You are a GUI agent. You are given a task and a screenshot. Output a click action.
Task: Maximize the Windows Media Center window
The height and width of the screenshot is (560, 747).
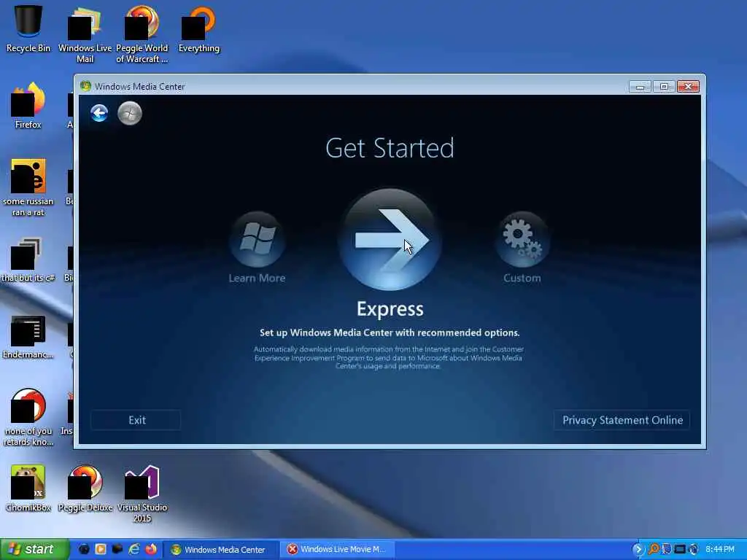click(664, 87)
